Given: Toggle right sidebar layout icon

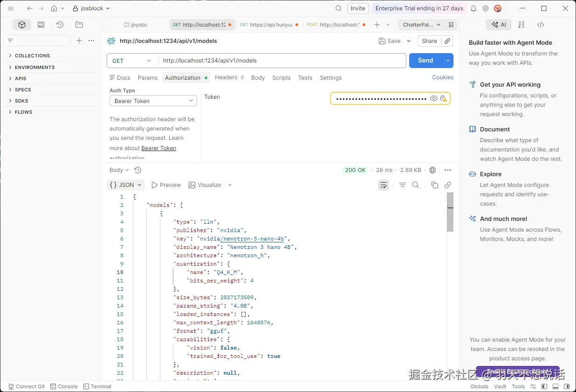Looking at the screenshot, I should [567, 386].
